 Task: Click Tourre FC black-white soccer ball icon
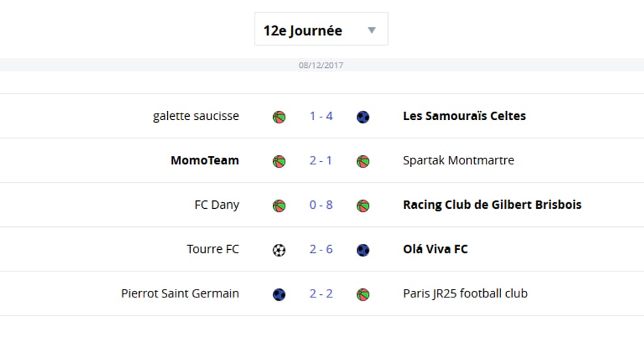[x=279, y=250]
